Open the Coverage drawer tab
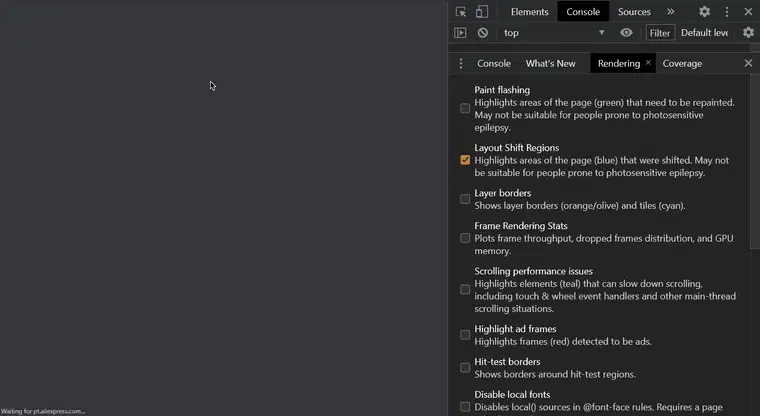 click(682, 64)
